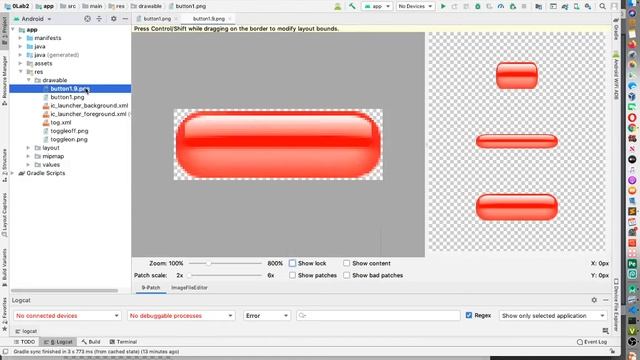Click the Make Project hammer icon
The image size is (640, 360).
pos(352,6)
